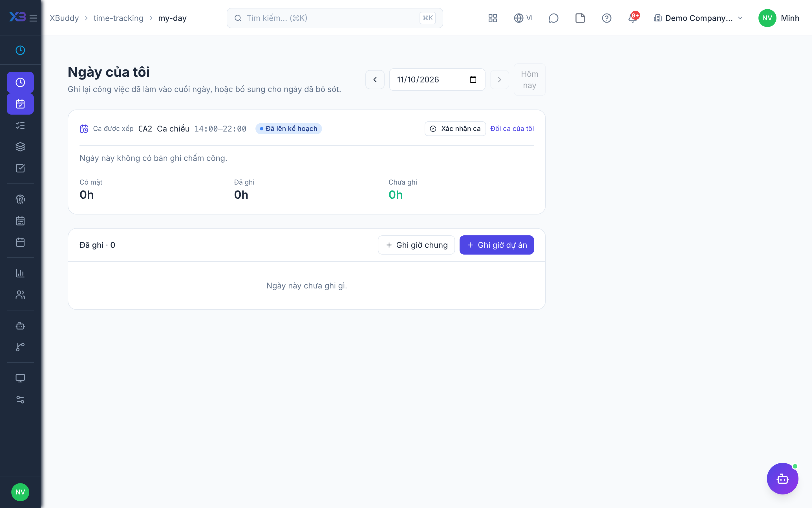This screenshot has height=508, width=812.
Task: Open the checklist tasks sidebar icon
Action: [20, 125]
